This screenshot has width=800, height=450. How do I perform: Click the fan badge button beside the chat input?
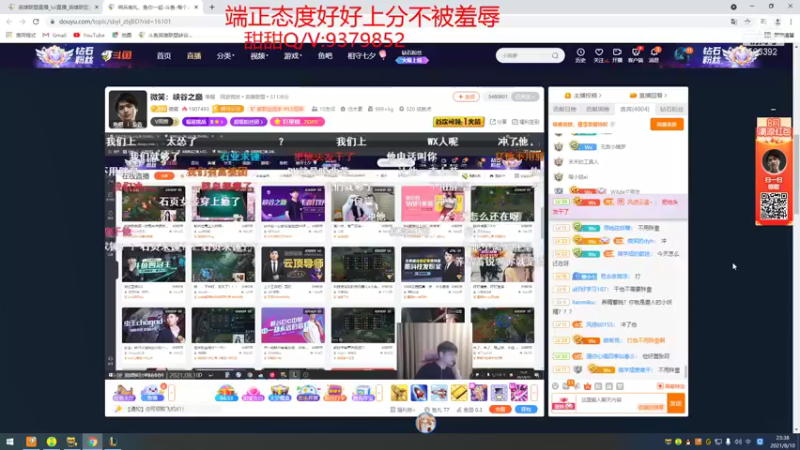(563, 403)
